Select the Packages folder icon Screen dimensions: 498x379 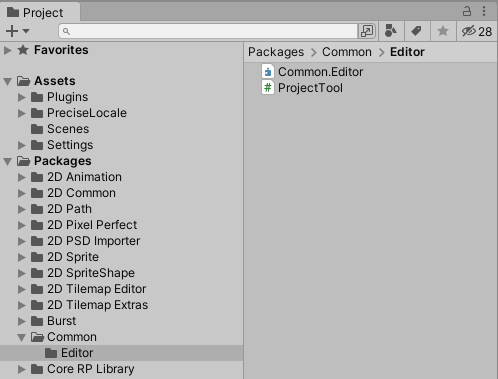[24, 161]
